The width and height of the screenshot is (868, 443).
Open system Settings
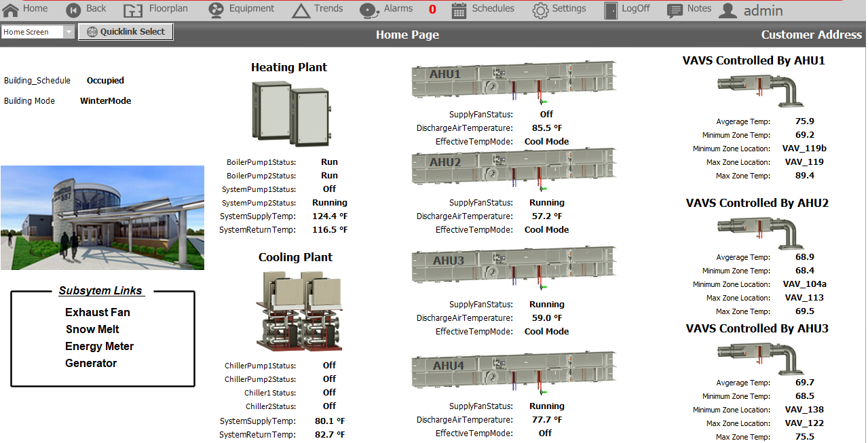(559, 9)
